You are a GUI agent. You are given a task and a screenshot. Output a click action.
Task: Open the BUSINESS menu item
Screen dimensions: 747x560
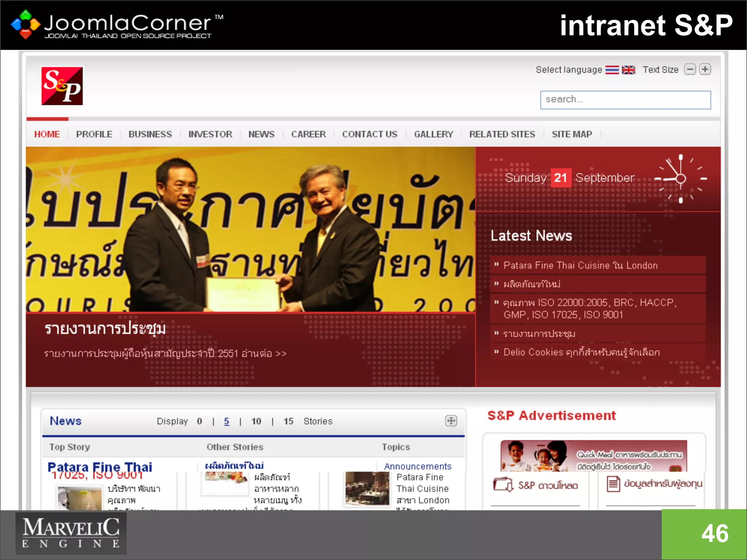tap(150, 134)
